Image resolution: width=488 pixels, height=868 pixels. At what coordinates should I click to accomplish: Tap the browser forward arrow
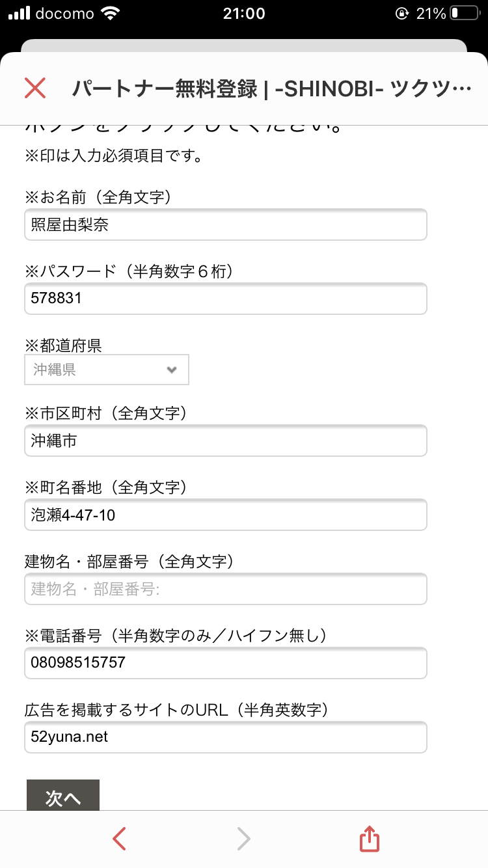click(243, 839)
